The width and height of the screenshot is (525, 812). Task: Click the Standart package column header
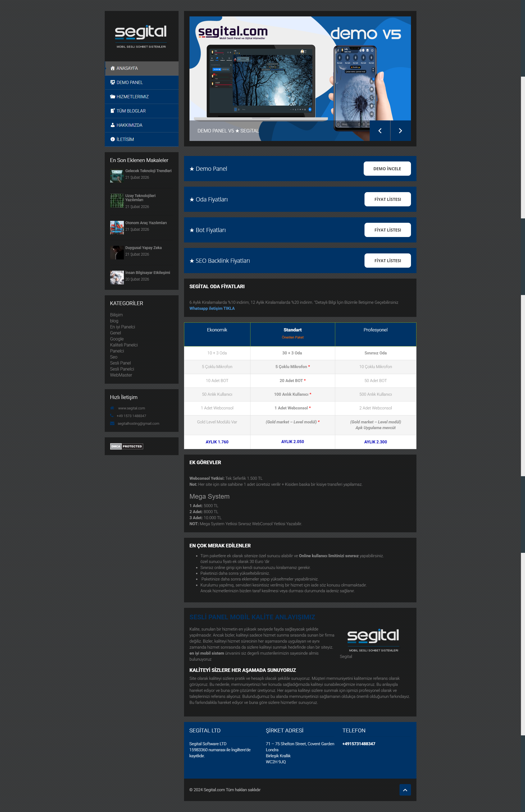[293, 334]
